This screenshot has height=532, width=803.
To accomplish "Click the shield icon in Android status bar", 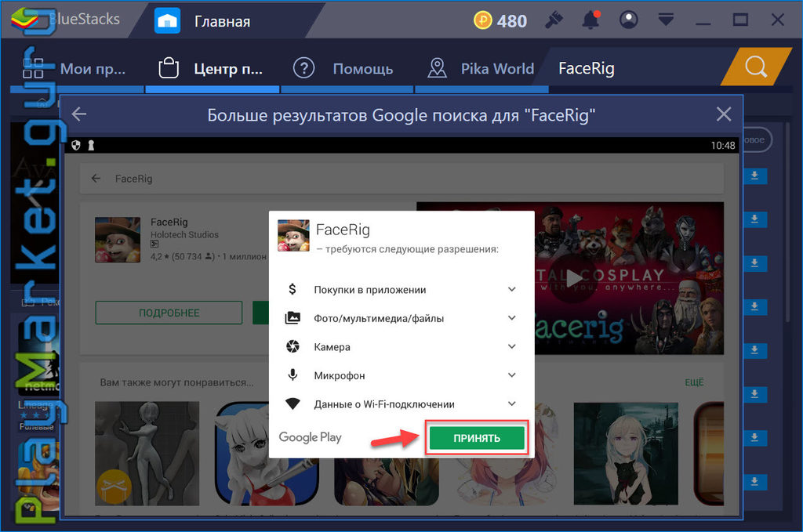I will pyautogui.click(x=76, y=145).
